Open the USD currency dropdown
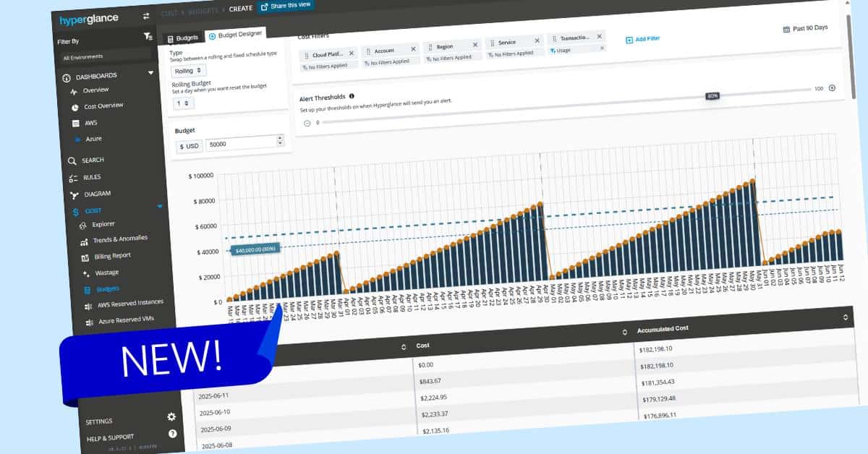868x454 pixels. (190, 145)
